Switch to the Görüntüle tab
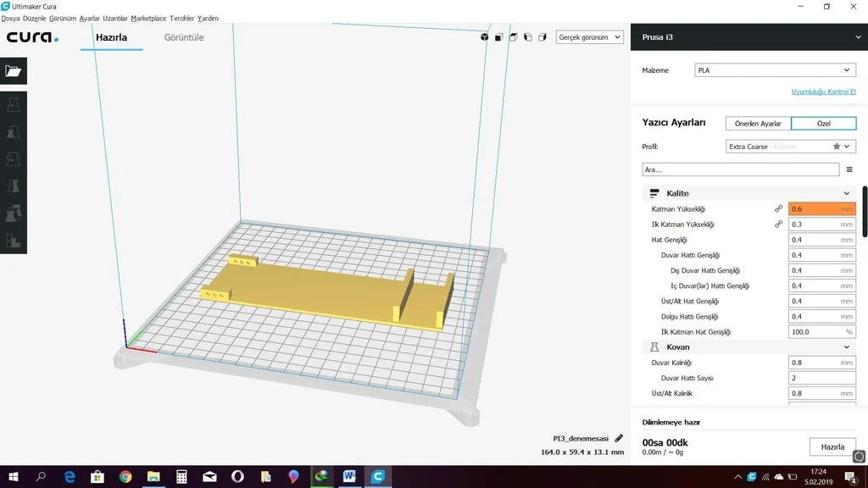This screenshot has height=488, width=868. [x=184, y=37]
